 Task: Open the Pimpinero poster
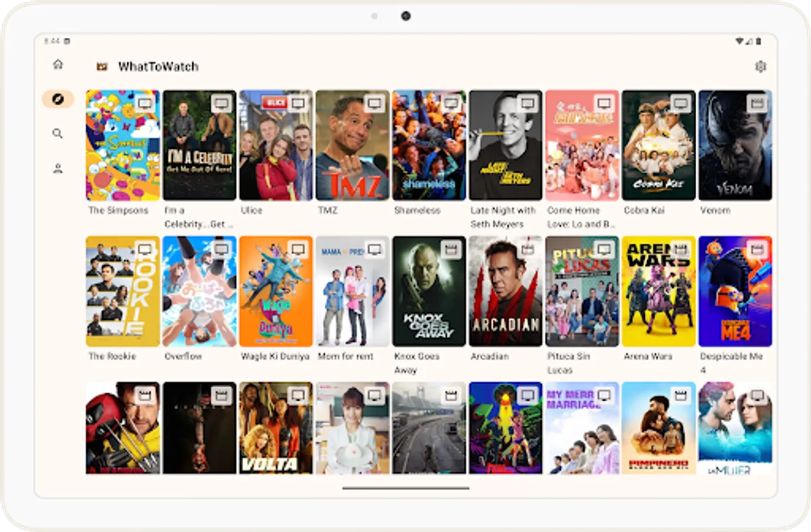click(659, 428)
